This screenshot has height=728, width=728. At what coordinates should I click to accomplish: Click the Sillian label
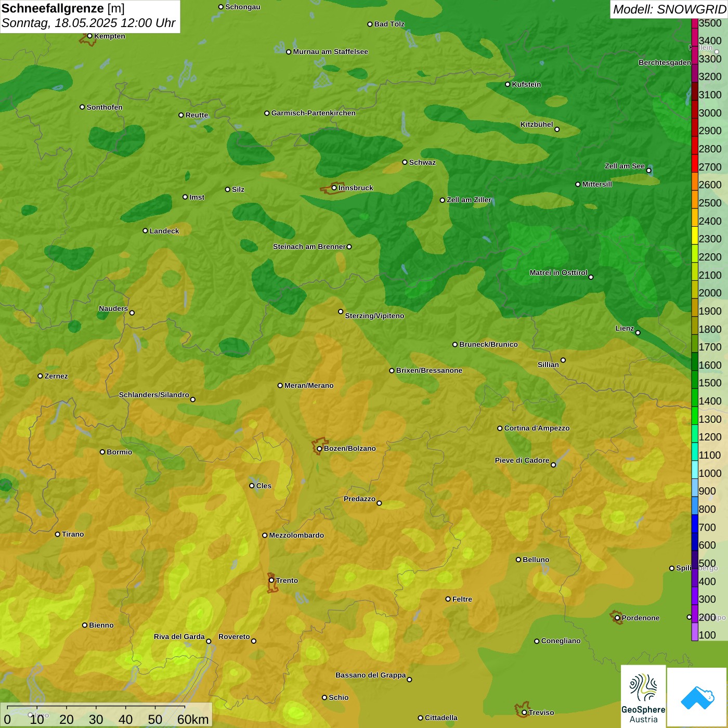click(x=548, y=365)
